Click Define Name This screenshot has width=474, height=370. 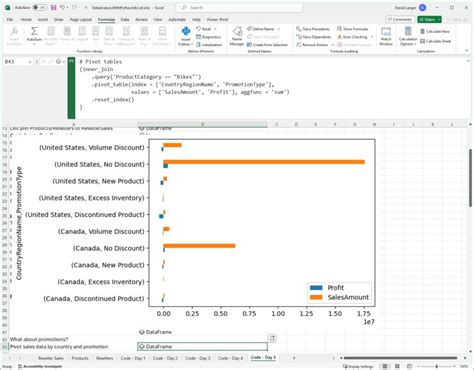(260, 29)
